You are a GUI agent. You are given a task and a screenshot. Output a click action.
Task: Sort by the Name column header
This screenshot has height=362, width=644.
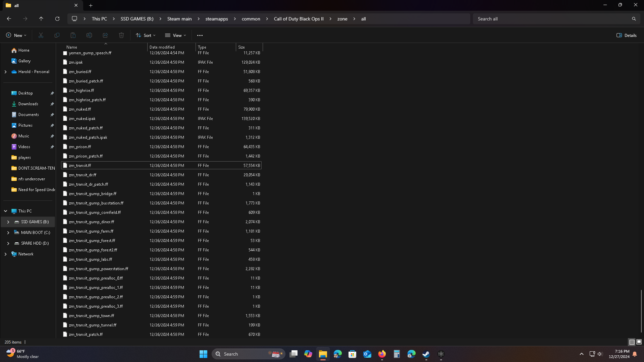[x=105, y=47]
